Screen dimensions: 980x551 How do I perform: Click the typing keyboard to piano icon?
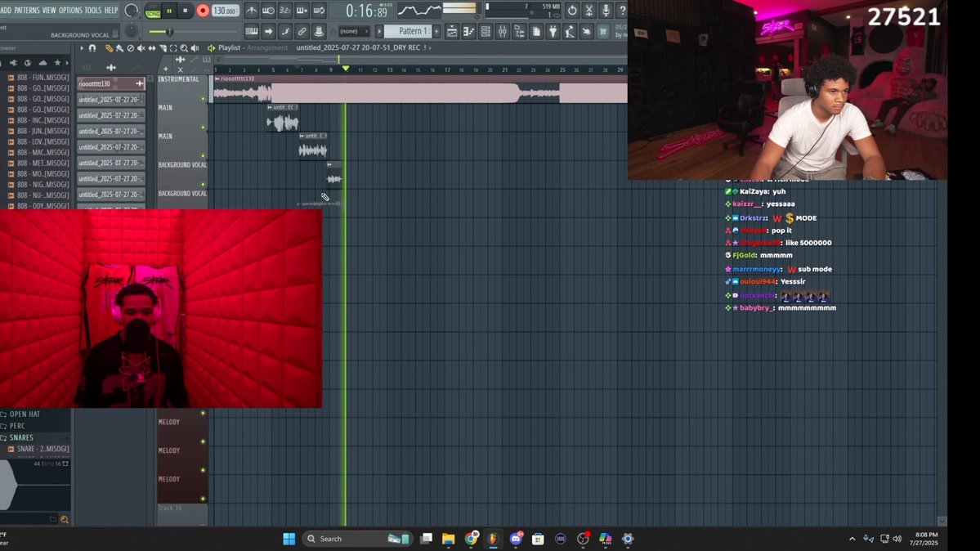point(251,31)
